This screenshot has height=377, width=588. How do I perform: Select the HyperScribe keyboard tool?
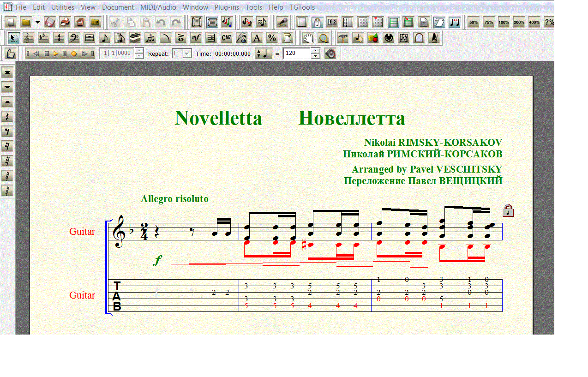(x=135, y=37)
